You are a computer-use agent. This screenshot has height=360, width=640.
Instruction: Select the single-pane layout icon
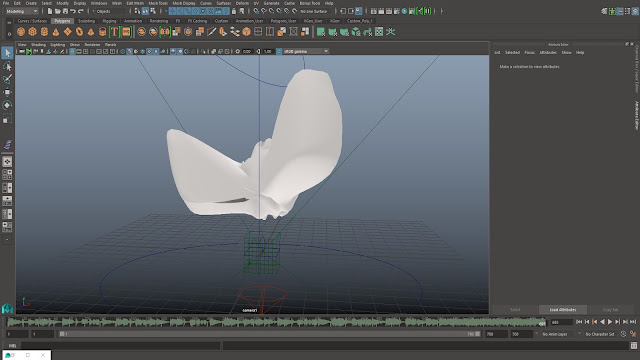pos(7,162)
